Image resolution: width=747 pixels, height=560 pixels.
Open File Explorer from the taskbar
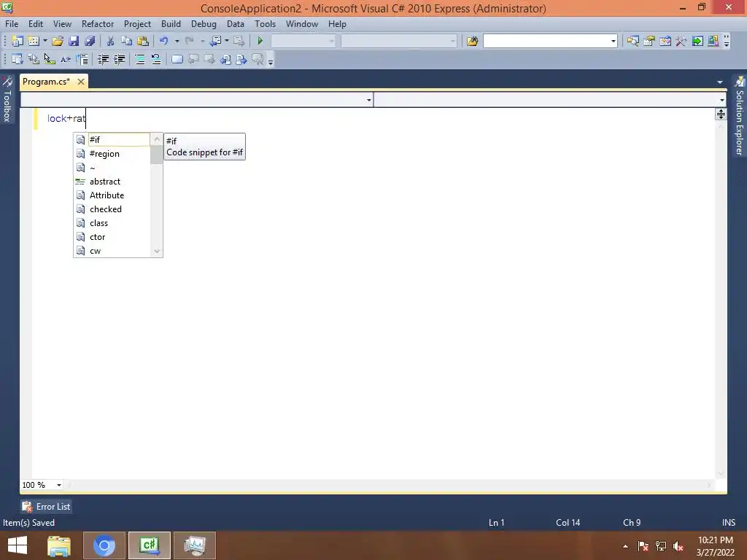point(59,545)
